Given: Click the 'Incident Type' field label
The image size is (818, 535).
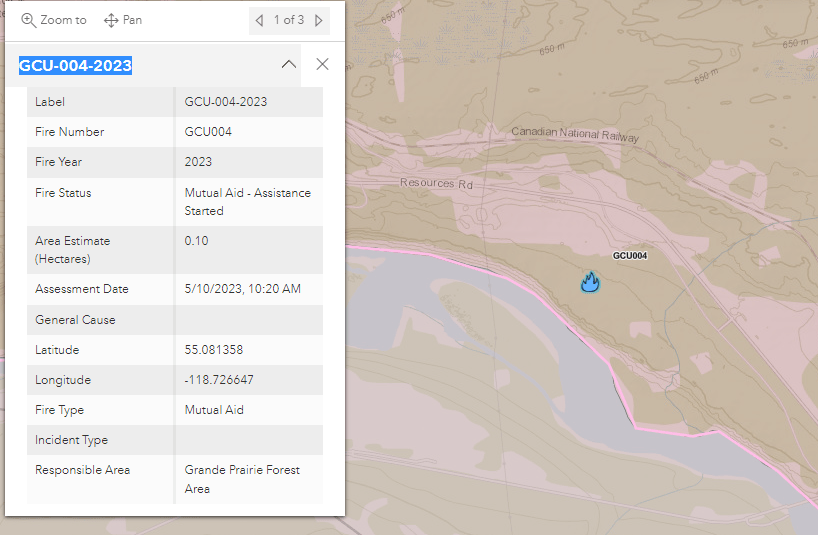Looking at the screenshot, I should tap(71, 440).
